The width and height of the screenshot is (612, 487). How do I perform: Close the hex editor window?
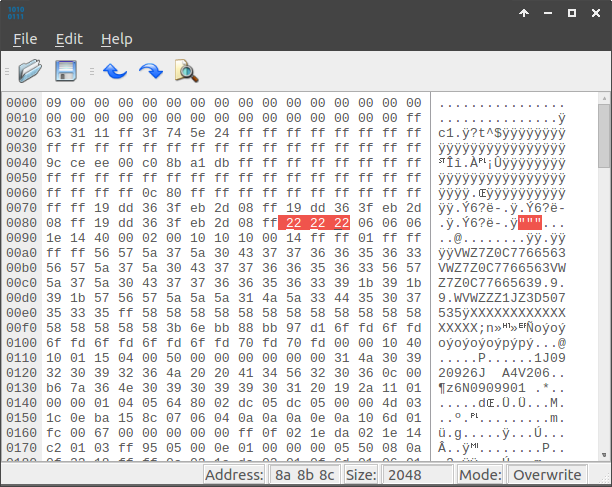point(595,13)
